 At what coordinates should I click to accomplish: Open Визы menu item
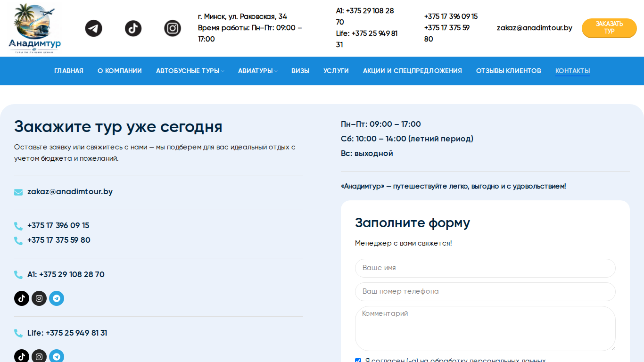point(300,71)
